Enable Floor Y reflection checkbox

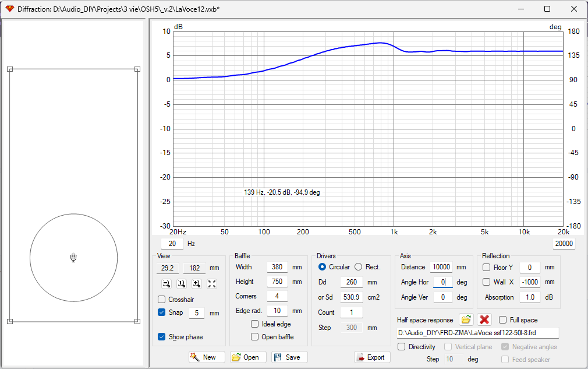click(x=486, y=267)
